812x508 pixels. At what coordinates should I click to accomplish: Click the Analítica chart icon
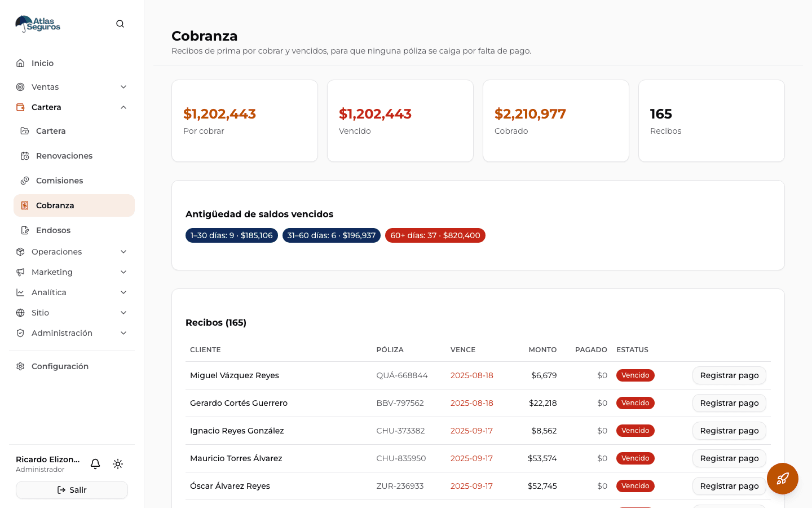coord(20,292)
